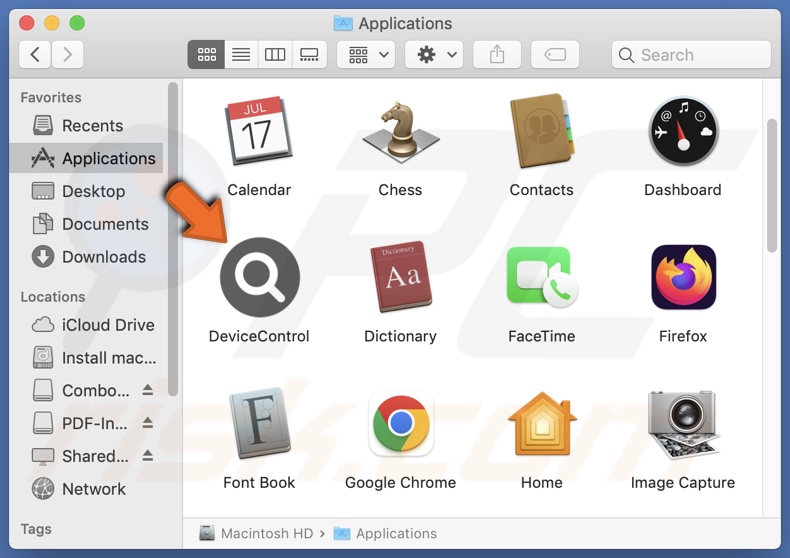The width and height of the screenshot is (790, 558).
Task: Select the FaceTime app icon
Action: tap(542, 277)
